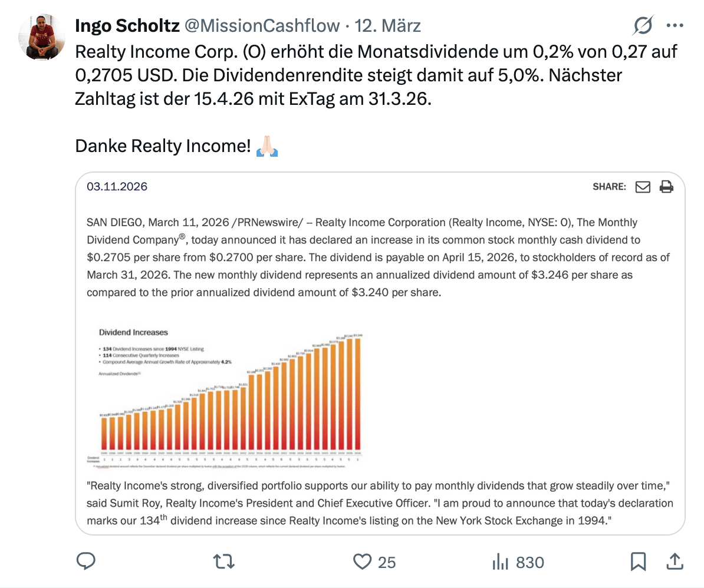Screen dimensions: 704x588
Task: Click the email envelope icon in the press release
Action: (643, 186)
